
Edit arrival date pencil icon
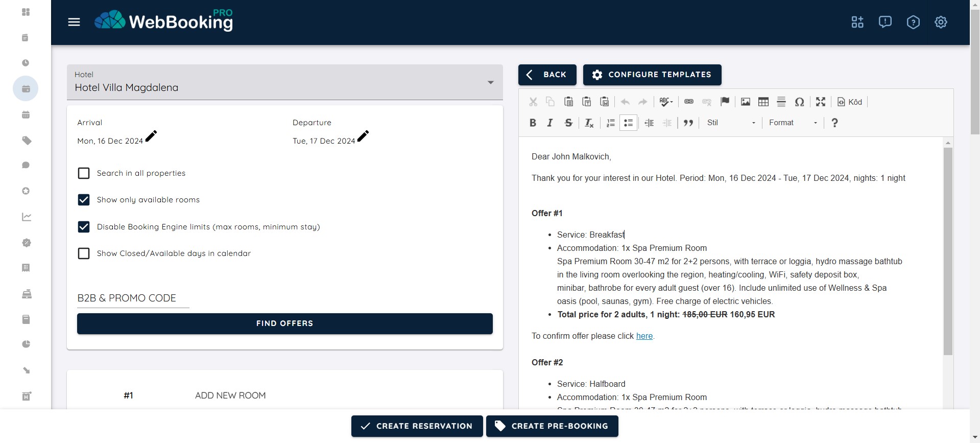[x=151, y=136]
